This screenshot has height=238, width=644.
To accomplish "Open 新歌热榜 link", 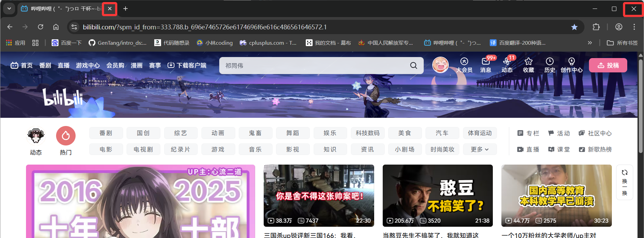I will [x=595, y=149].
